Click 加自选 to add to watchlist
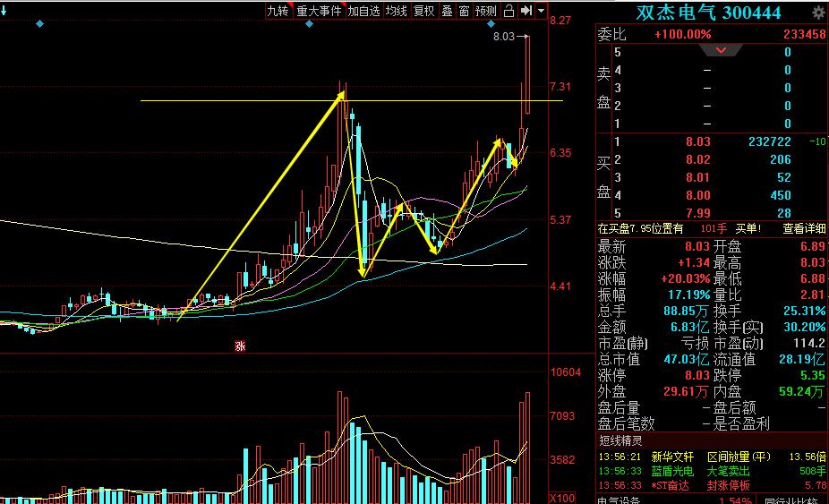The image size is (829, 504). coord(363,11)
